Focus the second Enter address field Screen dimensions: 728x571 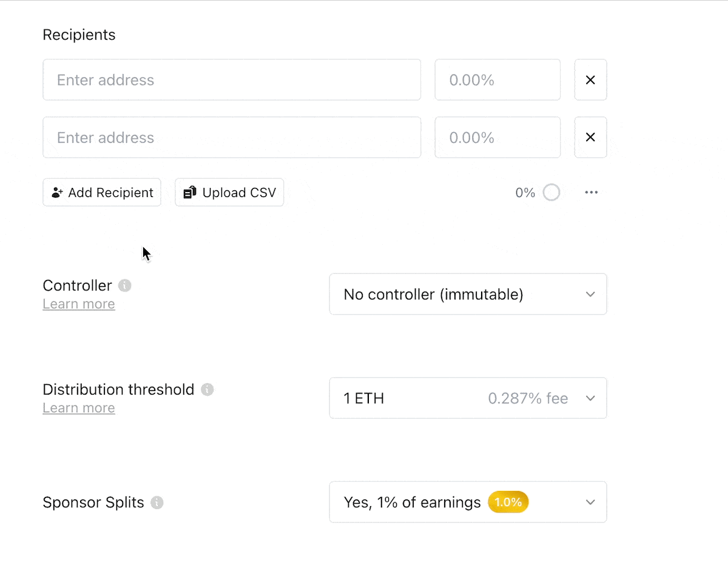click(232, 138)
